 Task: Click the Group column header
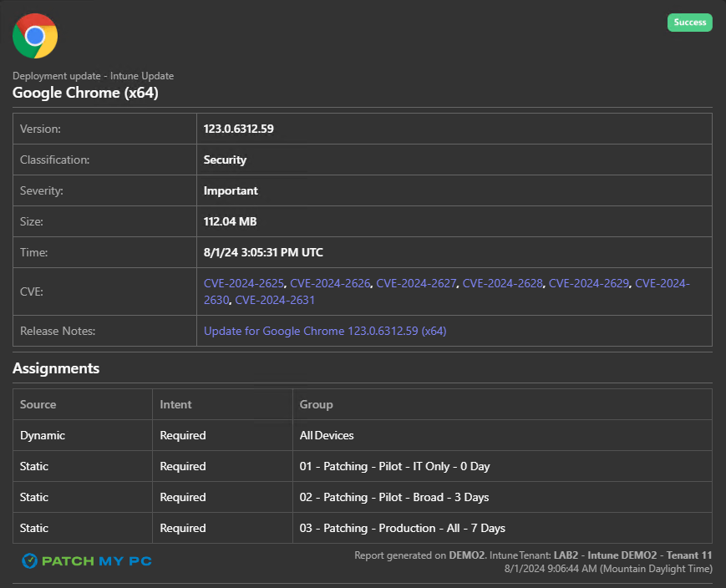(317, 404)
